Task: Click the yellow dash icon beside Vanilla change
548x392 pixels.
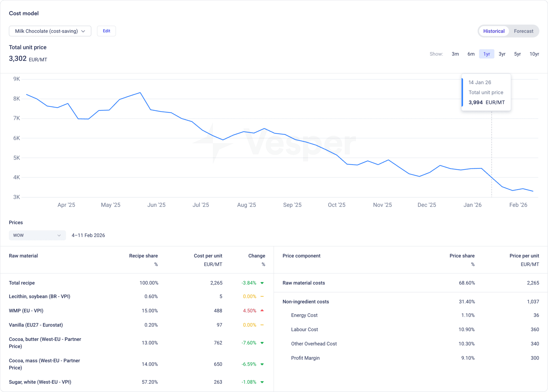Action: coord(262,325)
